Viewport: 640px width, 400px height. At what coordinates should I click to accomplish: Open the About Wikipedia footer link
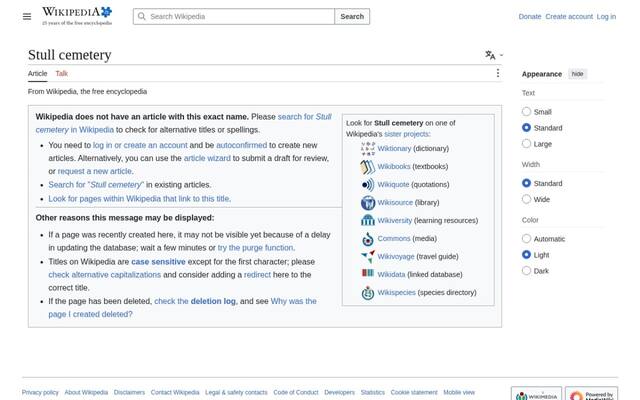86,392
